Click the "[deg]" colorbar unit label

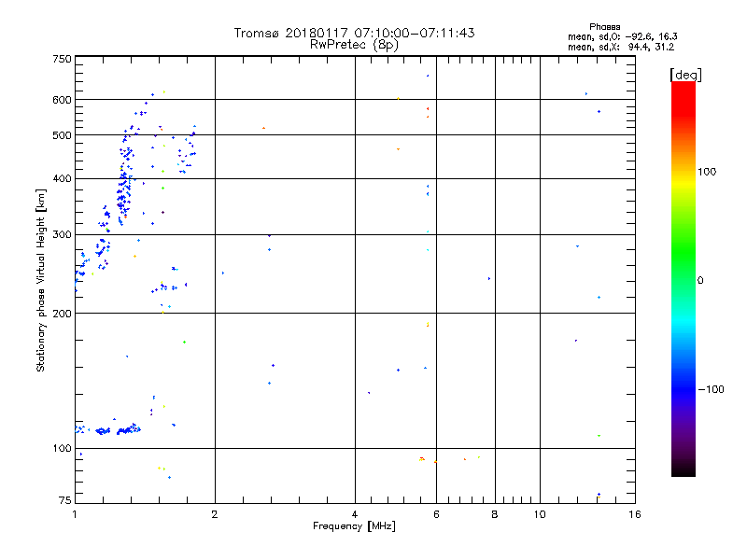pos(685,75)
